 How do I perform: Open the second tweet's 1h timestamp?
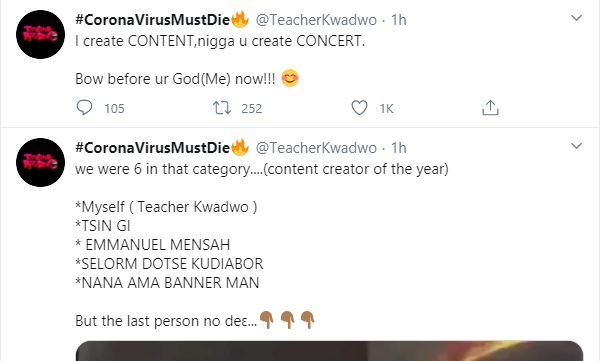(x=399, y=148)
